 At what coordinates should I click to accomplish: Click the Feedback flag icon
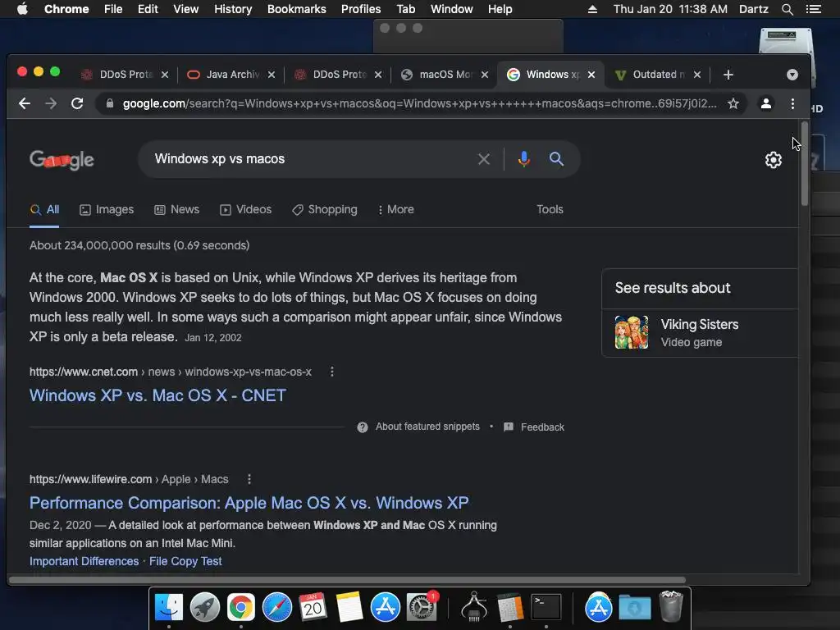point(509,427)
